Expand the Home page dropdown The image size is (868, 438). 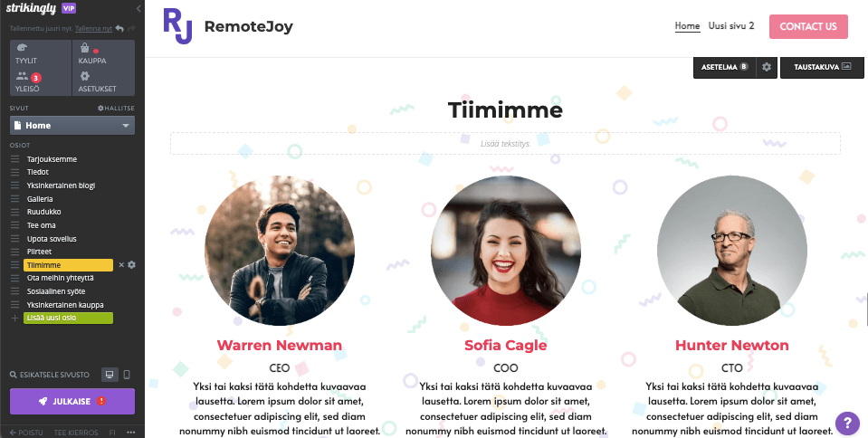click(72, 126)
